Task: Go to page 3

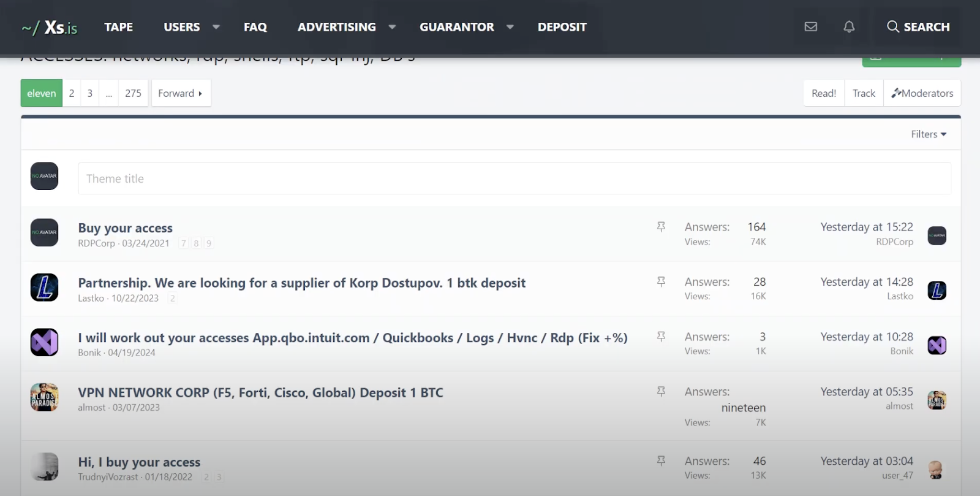Action: [90, 93]
